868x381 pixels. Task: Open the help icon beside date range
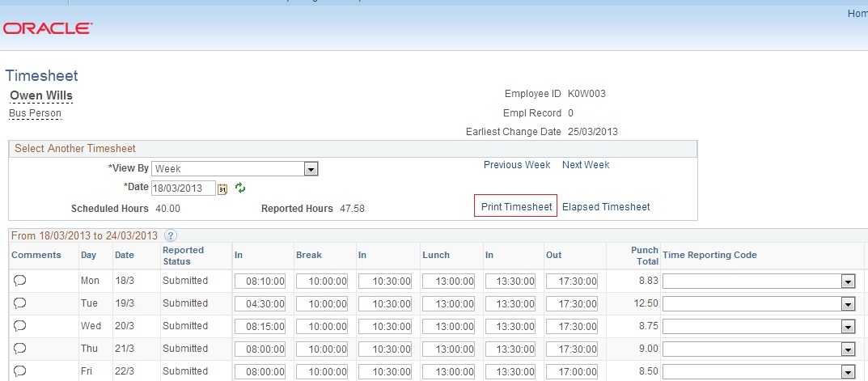pos(171,235)
